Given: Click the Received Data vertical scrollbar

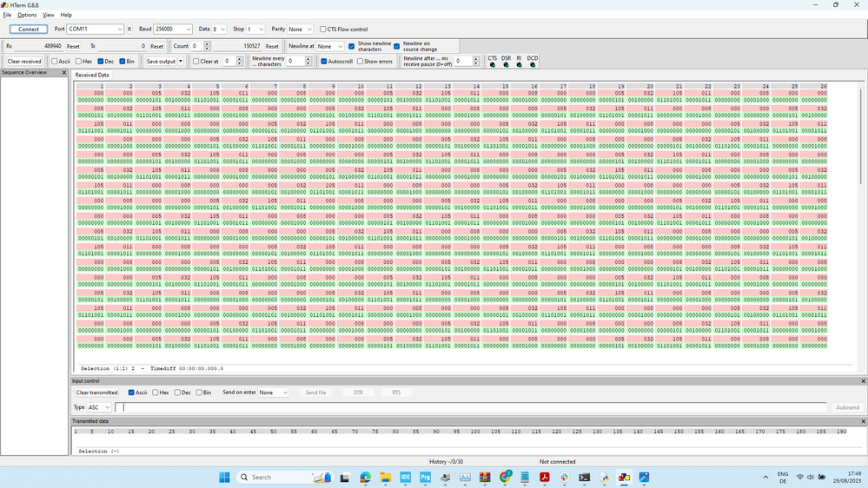Looking at the screenshot, I should click(x=861, y=136).
